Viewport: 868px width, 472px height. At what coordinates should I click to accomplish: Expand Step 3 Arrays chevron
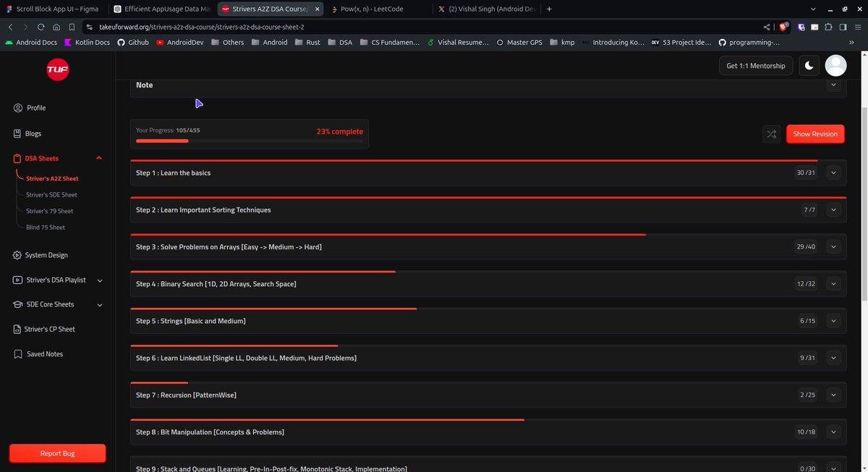(834, 247)
